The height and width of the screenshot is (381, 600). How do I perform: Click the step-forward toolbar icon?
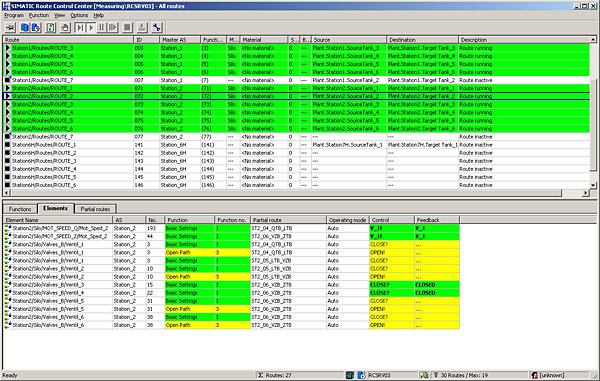pos(80,28)
